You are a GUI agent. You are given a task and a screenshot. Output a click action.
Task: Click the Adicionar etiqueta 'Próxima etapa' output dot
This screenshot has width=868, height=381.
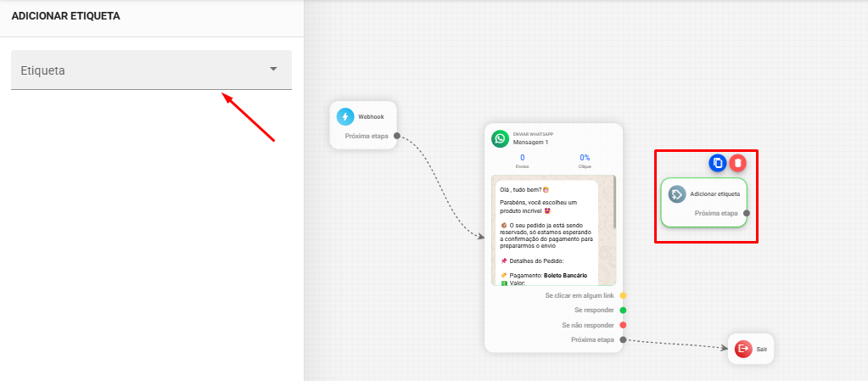(x=747, y=214)
